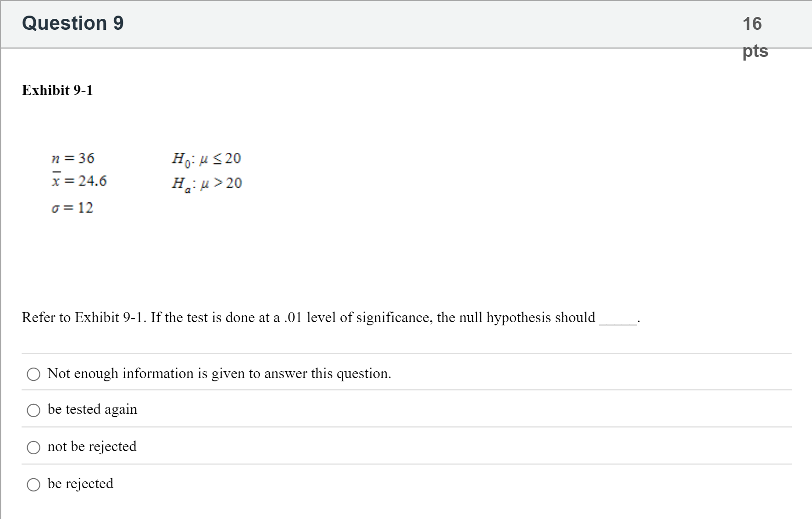Click the '16' points value

752,24
